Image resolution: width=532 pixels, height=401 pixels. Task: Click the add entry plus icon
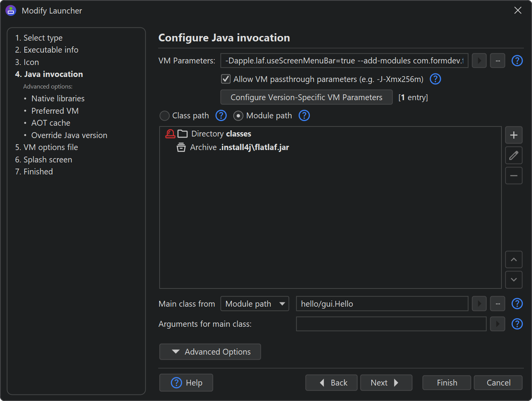pyautogui.click(x=514, y=135)
